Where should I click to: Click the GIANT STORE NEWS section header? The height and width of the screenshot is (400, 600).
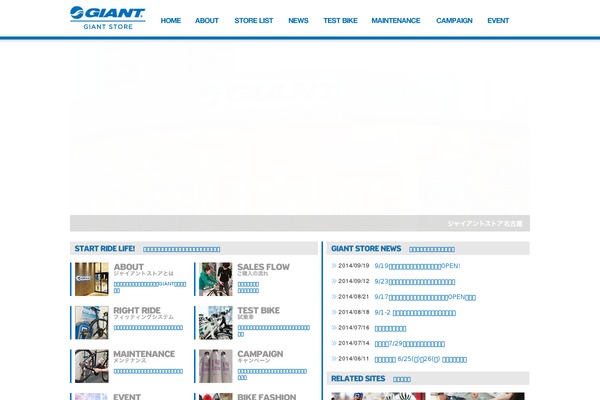click(428, 248)
